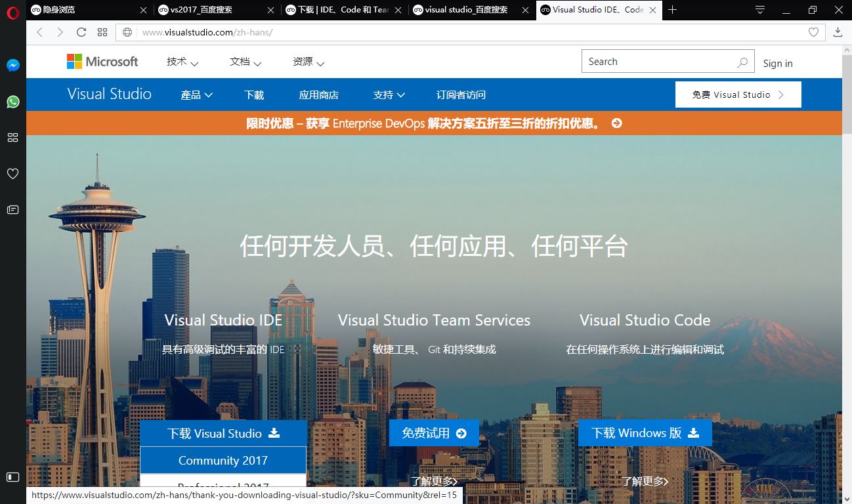Screen dimensions: 852x504
Task: Focus the Search input field
Action: tap(660, 62)
